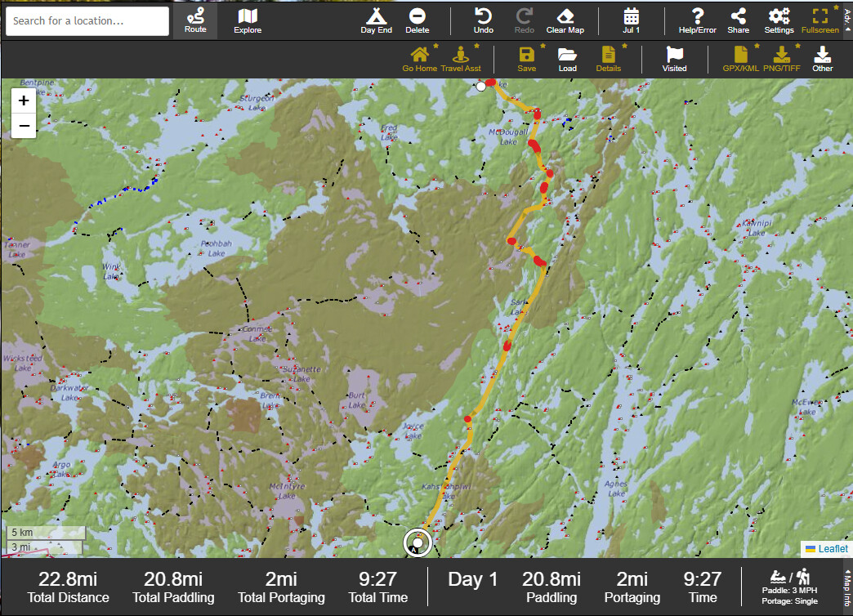
Task: Open the Settings gears
Action: pos(779,20)
